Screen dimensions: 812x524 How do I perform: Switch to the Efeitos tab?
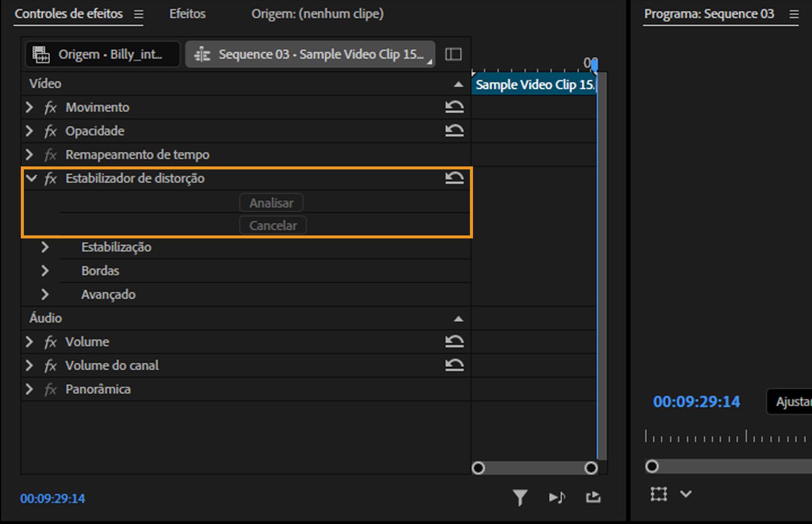pyautogui.click(x=187, y=14)
